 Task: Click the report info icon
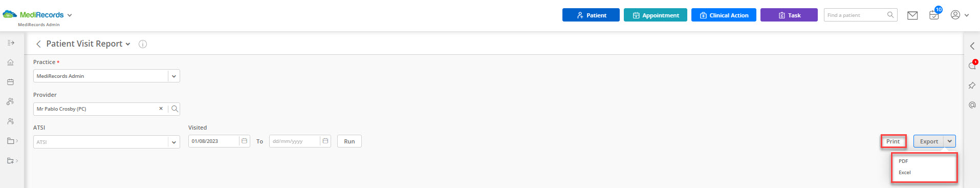pyautogui.click(x=143, y=44)
